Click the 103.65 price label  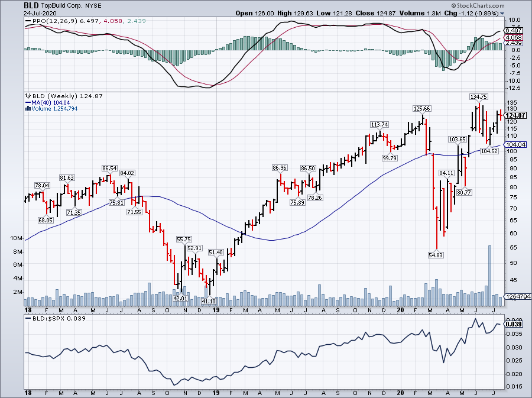(458, 139)
